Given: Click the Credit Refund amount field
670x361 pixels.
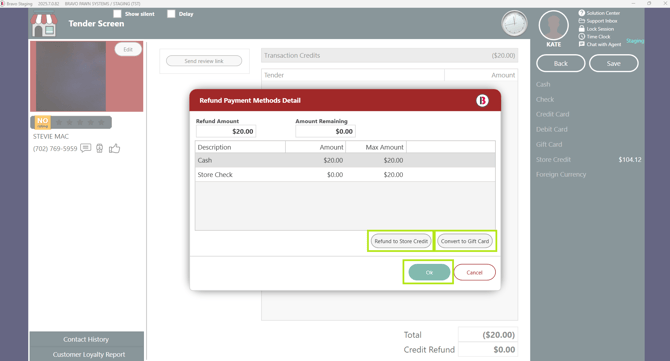Looking at the screenshot, I should (x=488, y=349).
